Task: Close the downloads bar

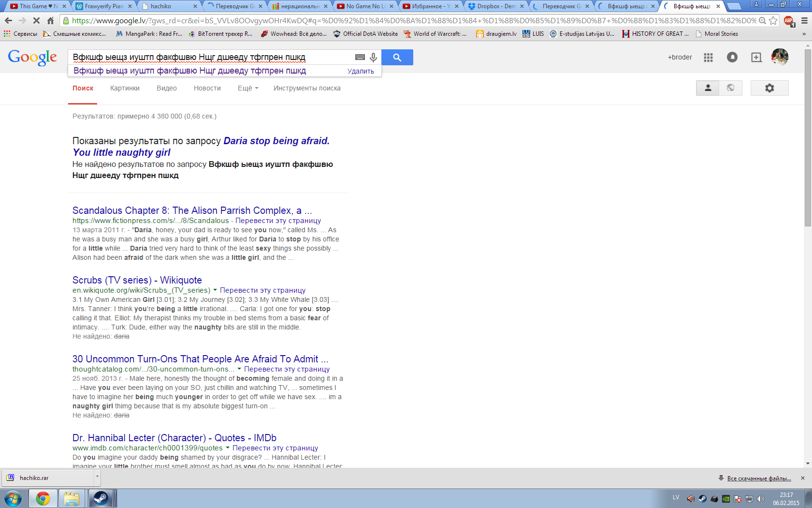Action: point(803,478)
